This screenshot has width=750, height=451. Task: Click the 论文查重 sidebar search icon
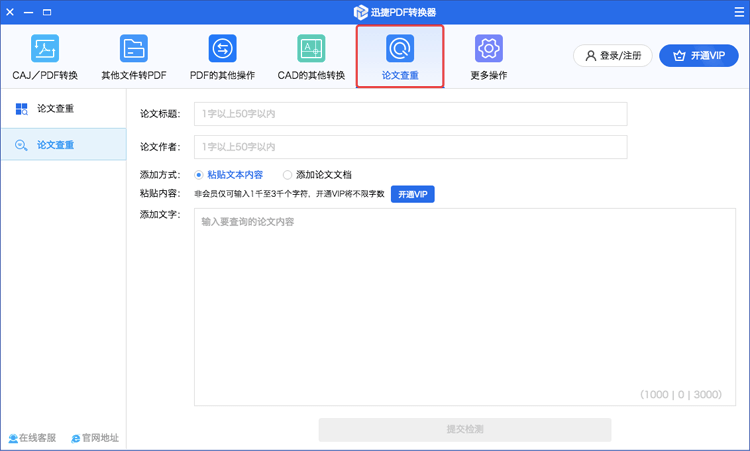(21, 145)
